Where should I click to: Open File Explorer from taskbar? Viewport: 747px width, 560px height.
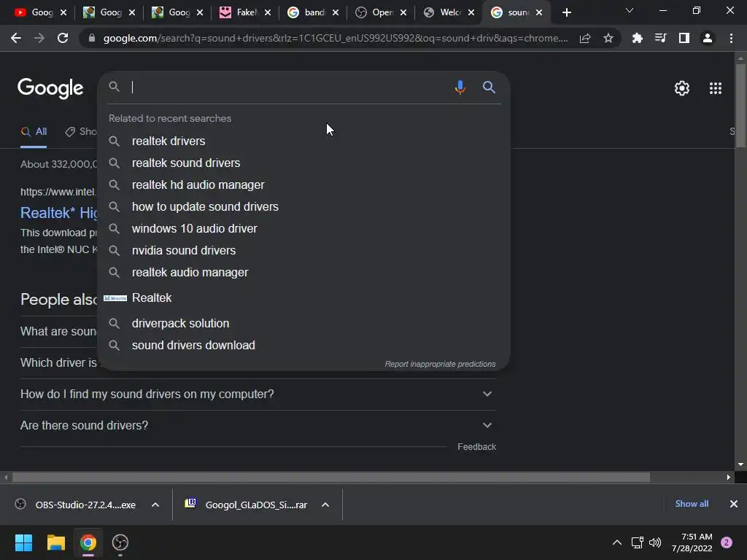55,542
